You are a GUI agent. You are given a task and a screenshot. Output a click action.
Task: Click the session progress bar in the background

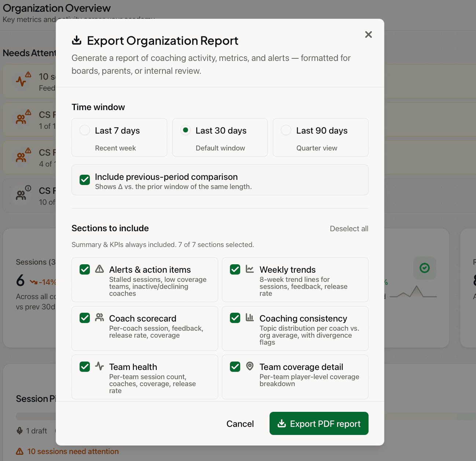coord(36,417)
